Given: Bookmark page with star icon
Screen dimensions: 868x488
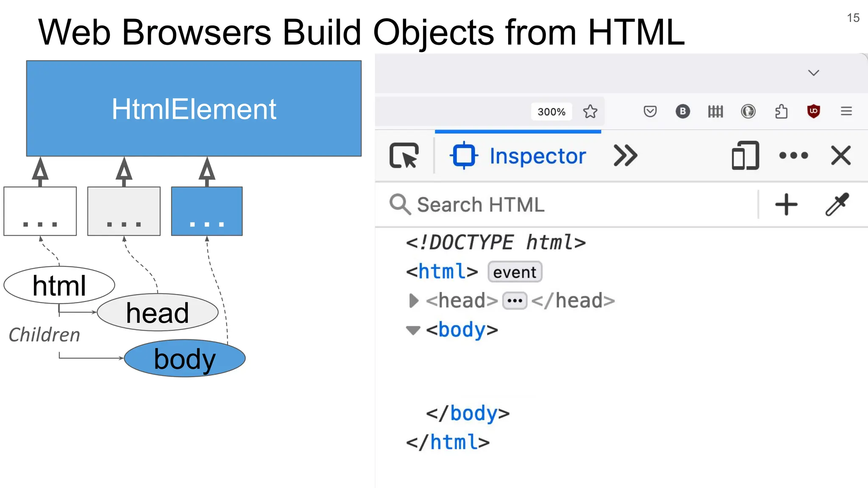Looking at the screenshot, I should tap(590, 111).
